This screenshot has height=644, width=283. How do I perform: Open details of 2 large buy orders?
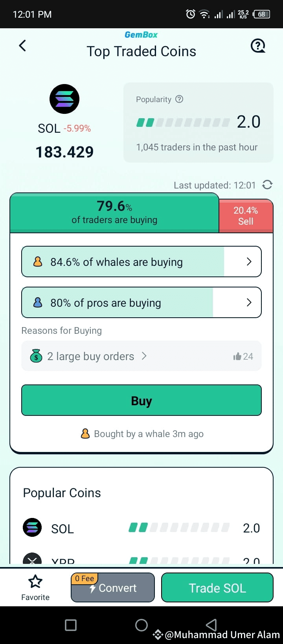click(x=144, y=356)
